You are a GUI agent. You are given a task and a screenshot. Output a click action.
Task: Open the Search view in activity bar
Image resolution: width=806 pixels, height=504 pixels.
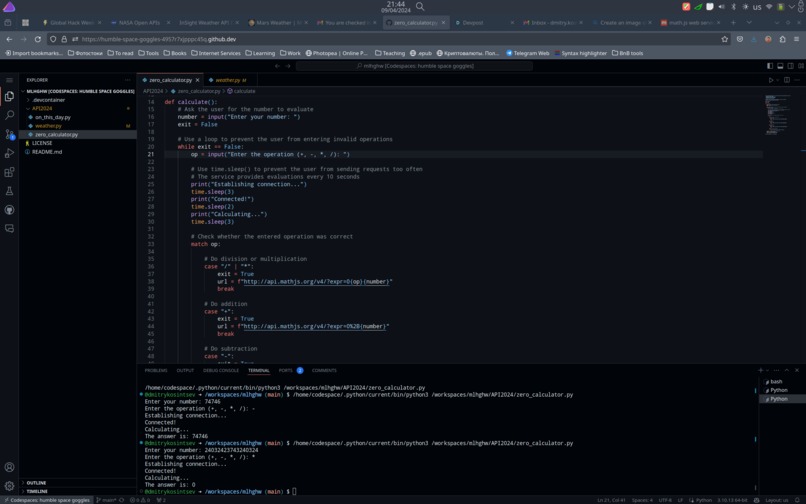click(x=9, y=115)
